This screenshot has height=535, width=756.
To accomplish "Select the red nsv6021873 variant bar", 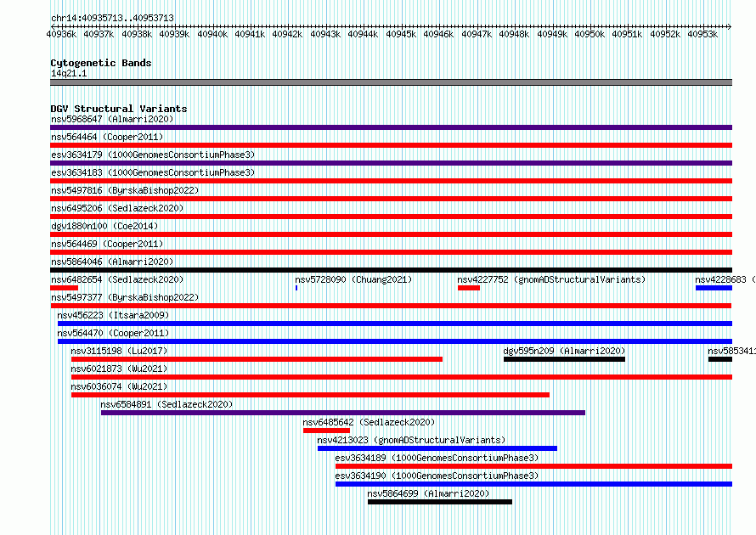I will click(x=402, y=377).
